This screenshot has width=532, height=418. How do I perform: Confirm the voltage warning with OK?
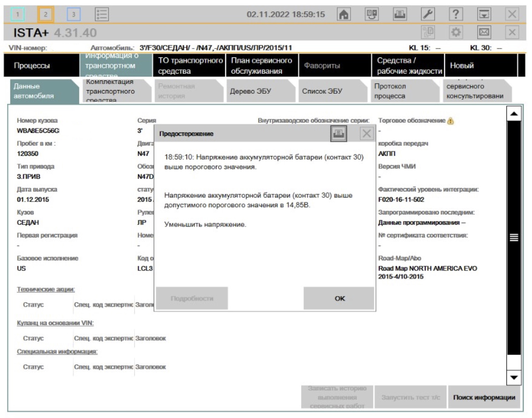339,298
